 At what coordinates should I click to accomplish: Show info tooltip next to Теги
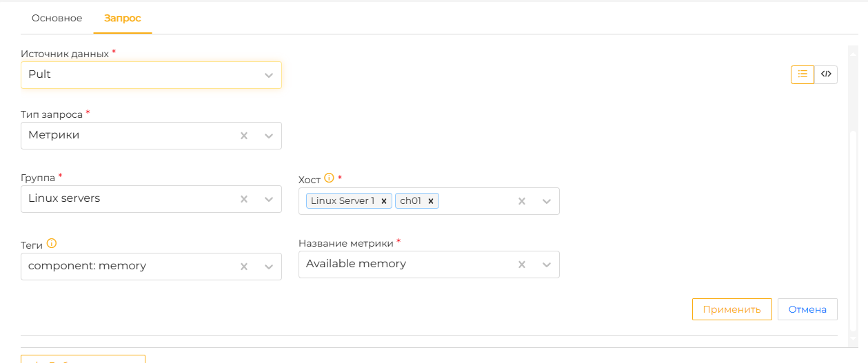tap(51, 243)
